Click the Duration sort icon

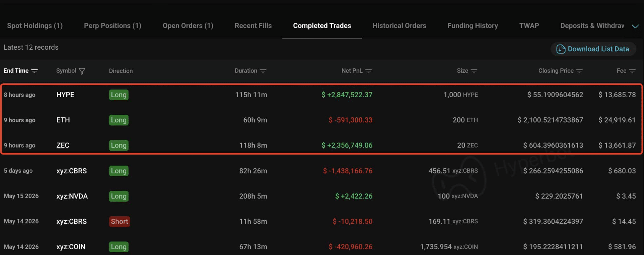point(263,71)
